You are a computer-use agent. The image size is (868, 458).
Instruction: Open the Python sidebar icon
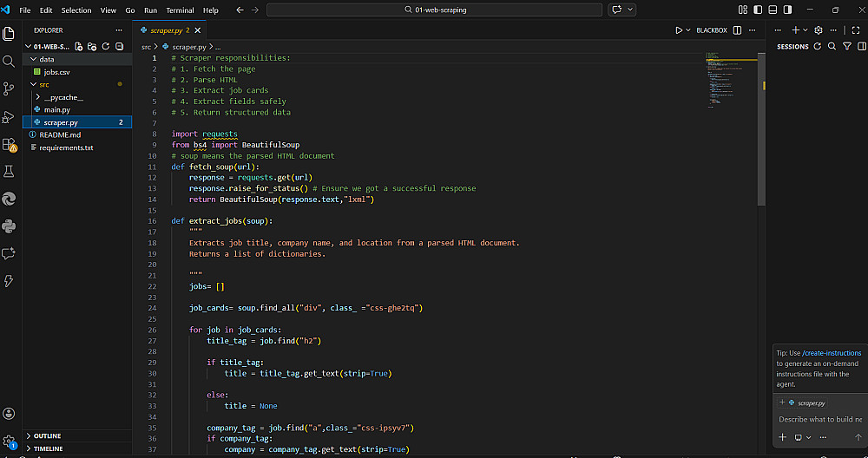10,226
